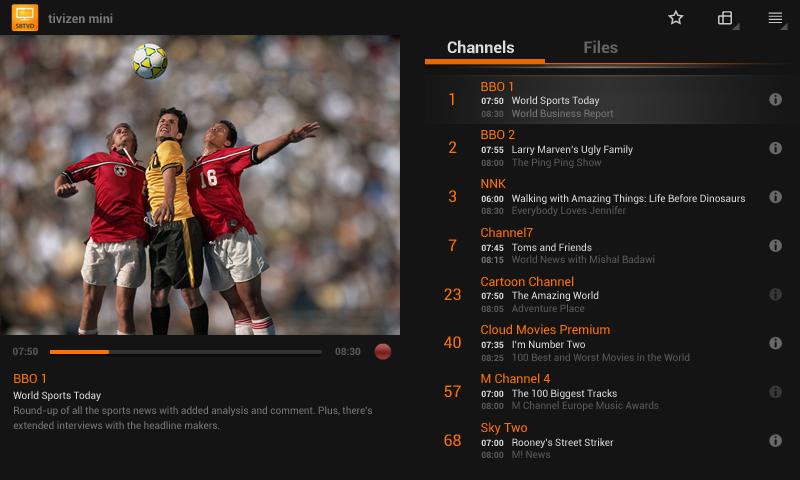Click 'The Ping Ping Show' program

tap(556, 163)
